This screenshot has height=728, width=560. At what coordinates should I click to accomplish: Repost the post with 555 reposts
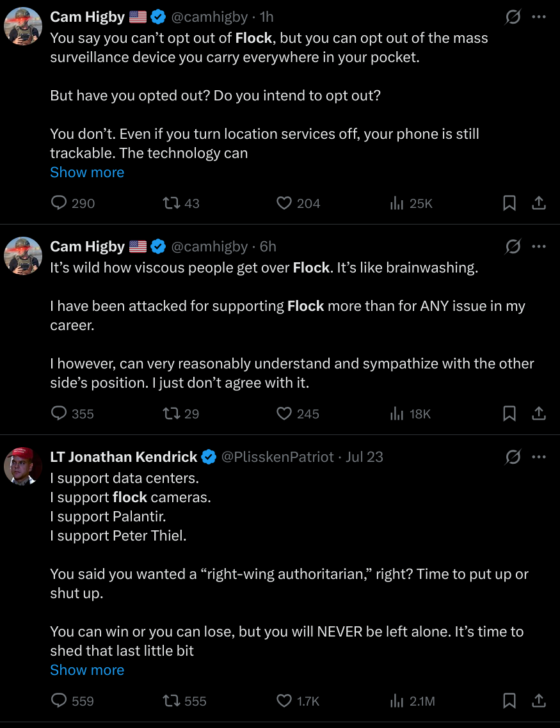click(184, 701)
